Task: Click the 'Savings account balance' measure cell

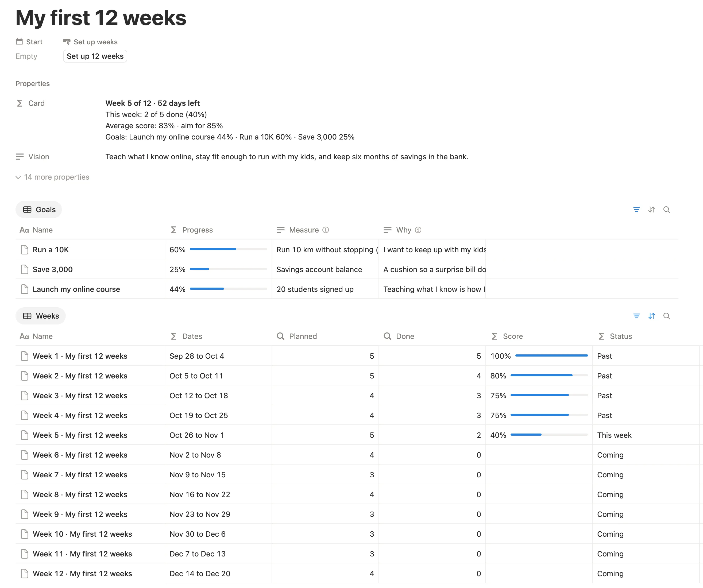Action: click(325, 269)
